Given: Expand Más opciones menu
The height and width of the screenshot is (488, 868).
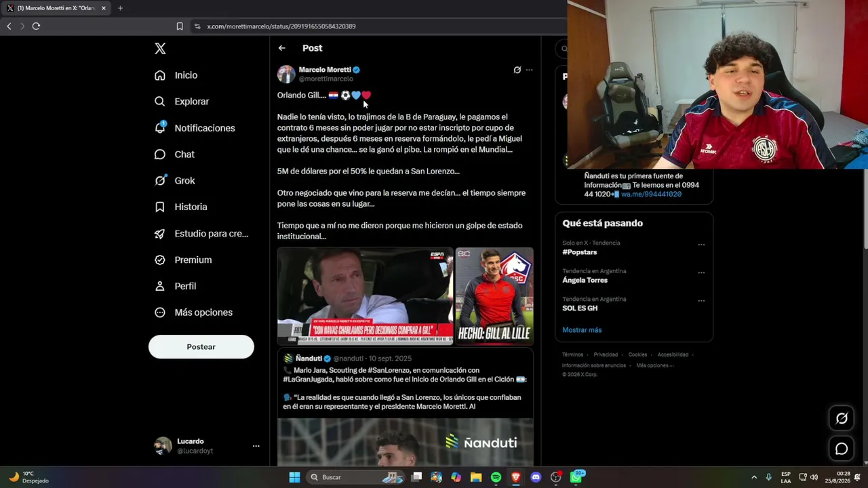Looking at the screenshot, I should pyautogui.click(x=193, y=312).
